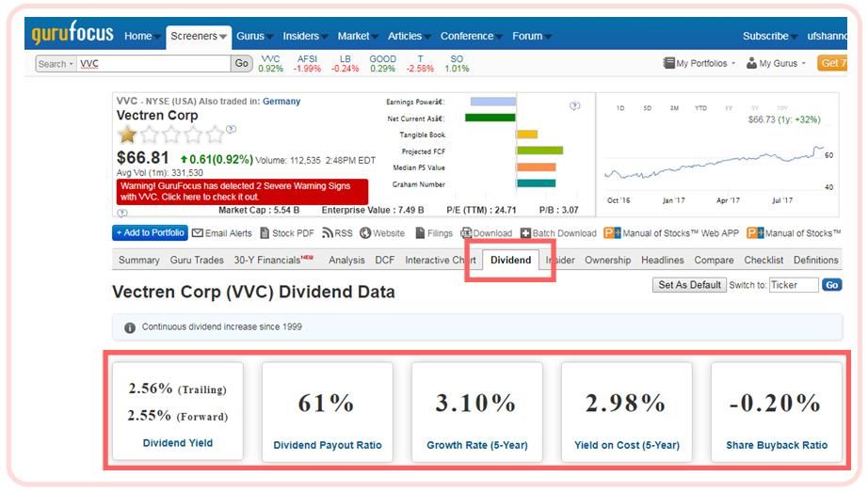Expand the Forum menu

coord(531,36)
